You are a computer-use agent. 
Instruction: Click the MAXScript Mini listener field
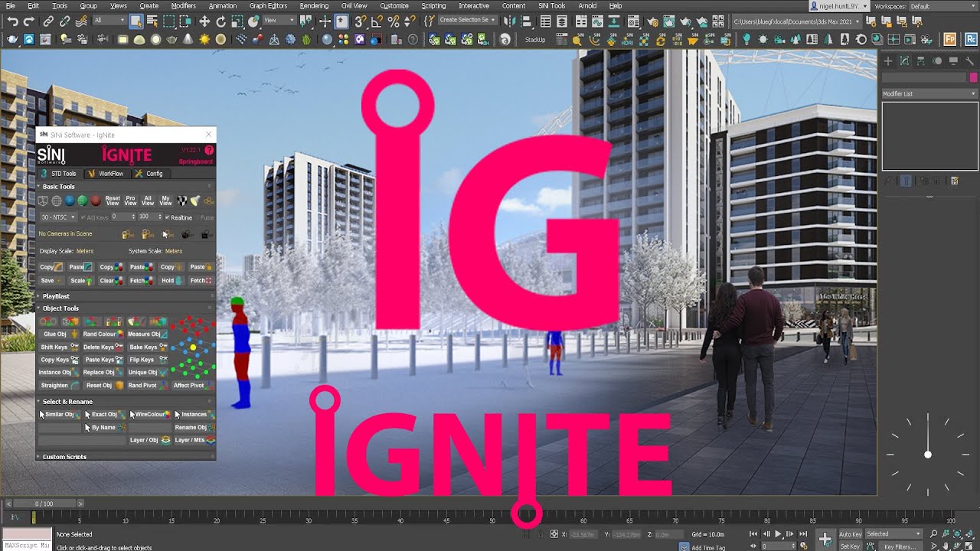[26, 546]
